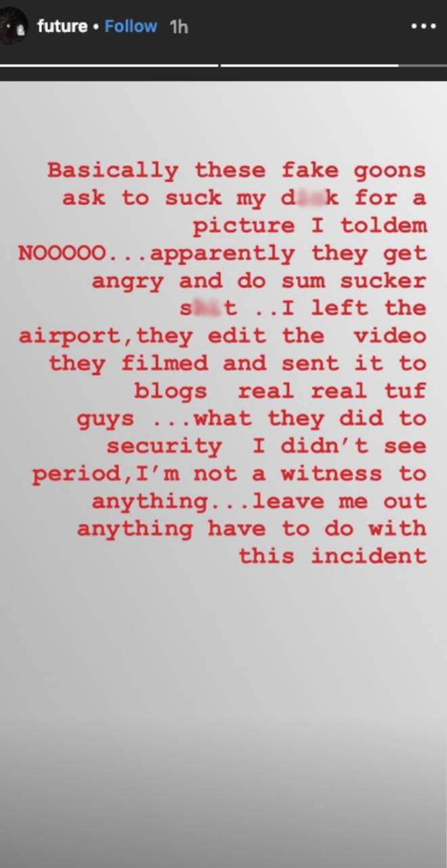Click future's profile avatar picture

pyautogui.click(x=13, y=26)
